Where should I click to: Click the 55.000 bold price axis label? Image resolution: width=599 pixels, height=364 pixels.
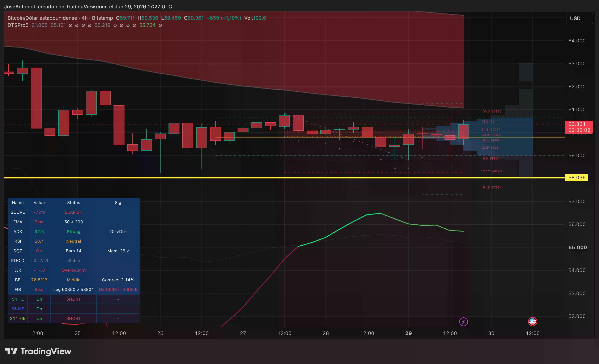pyautogui.click(x=577, y=247)
